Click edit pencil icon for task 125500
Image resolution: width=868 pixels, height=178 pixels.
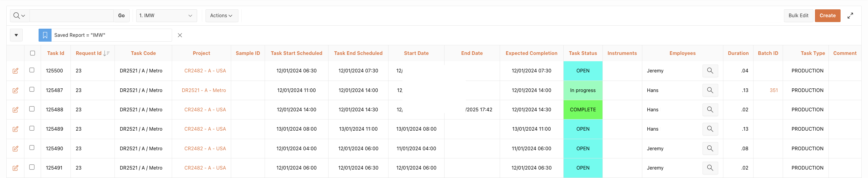[x=15, y=71]
